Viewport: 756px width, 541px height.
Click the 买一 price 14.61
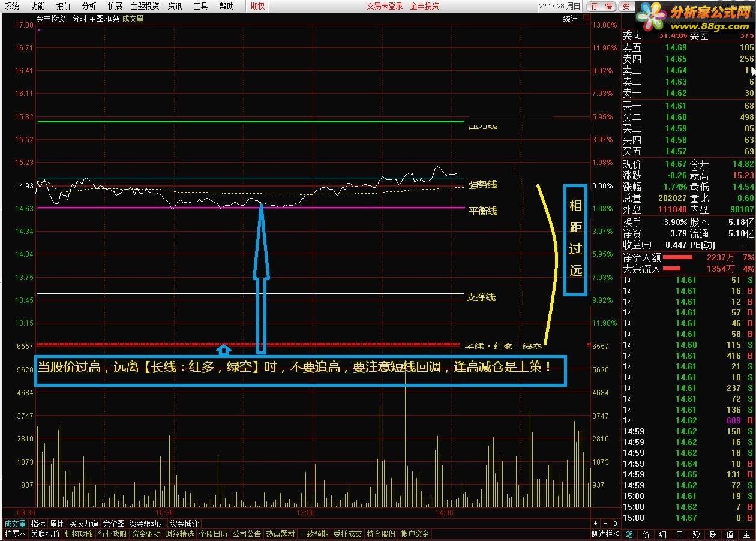coord(676,106)
